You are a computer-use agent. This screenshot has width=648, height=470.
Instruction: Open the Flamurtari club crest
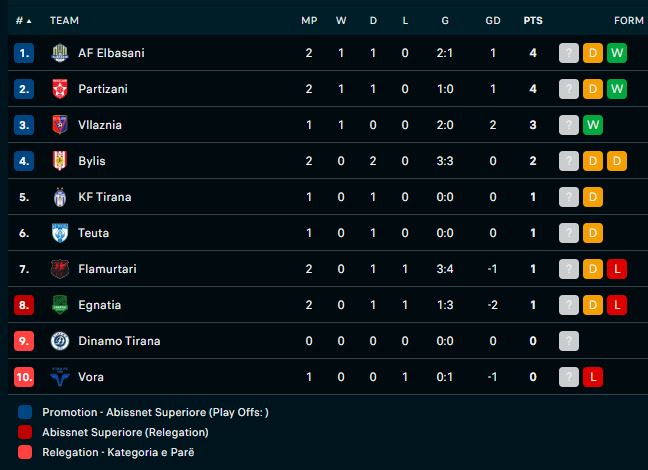(x=59, y=269)
